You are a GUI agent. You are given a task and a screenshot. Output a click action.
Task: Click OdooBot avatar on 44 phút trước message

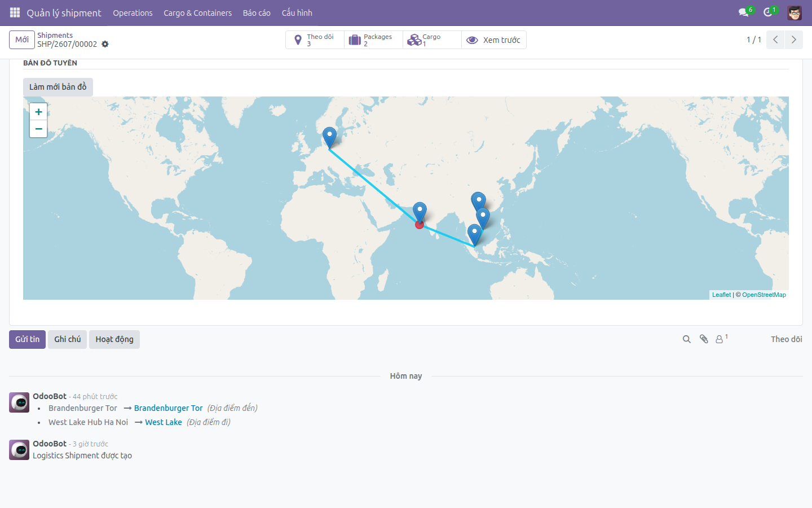coord(19,402)
